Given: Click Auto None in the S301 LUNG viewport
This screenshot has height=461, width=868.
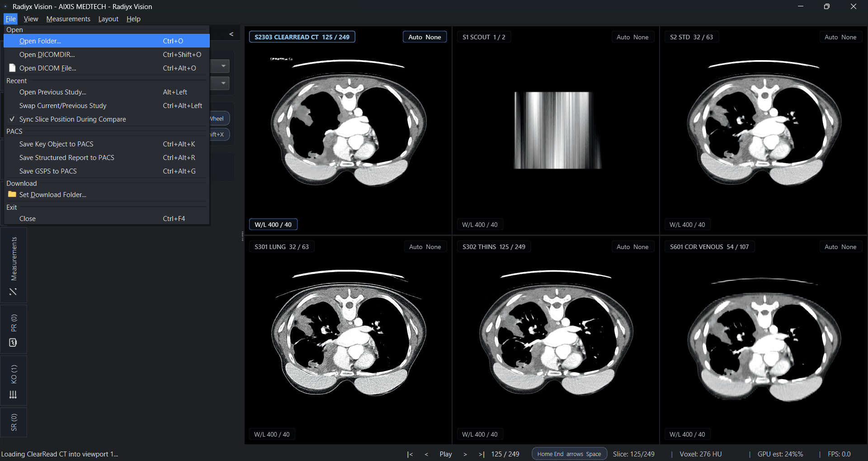Looking at the screenshot, I should (425, 247).
